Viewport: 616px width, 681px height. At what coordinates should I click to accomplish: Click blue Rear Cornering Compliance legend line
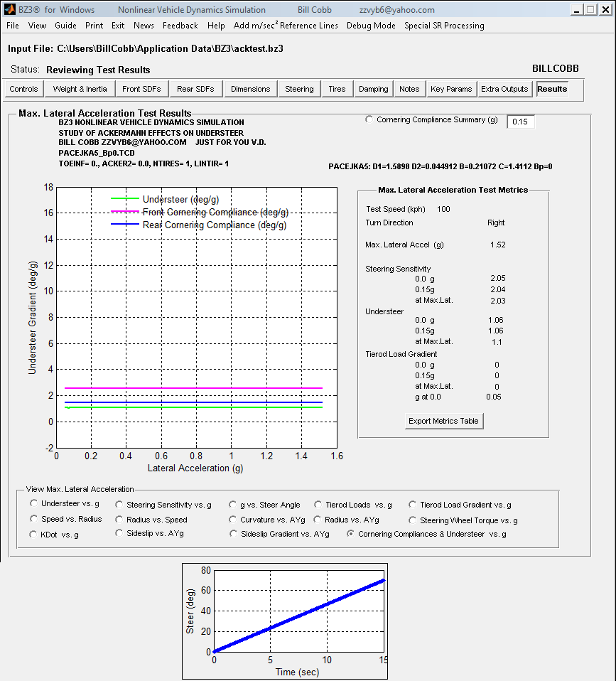[x=125, y=224]
